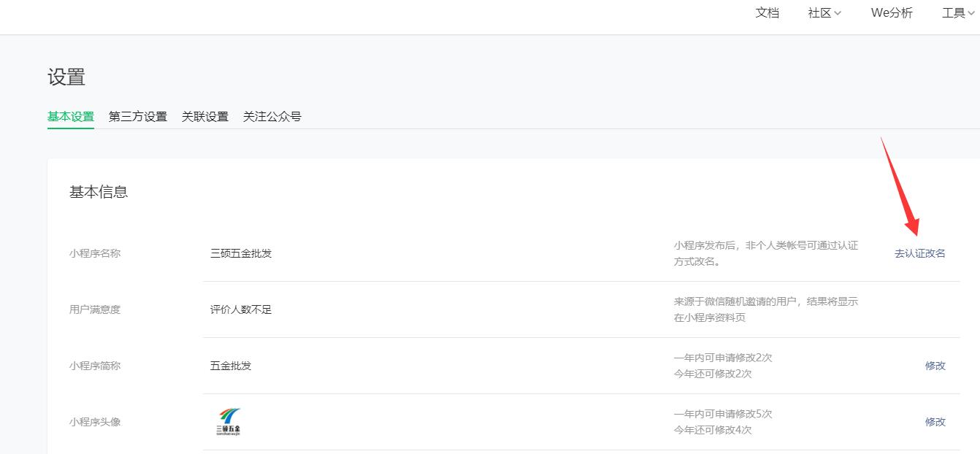Switch to the 关注公众号 tab
This screenshot has height=454, width=980.
pos(272,117)
